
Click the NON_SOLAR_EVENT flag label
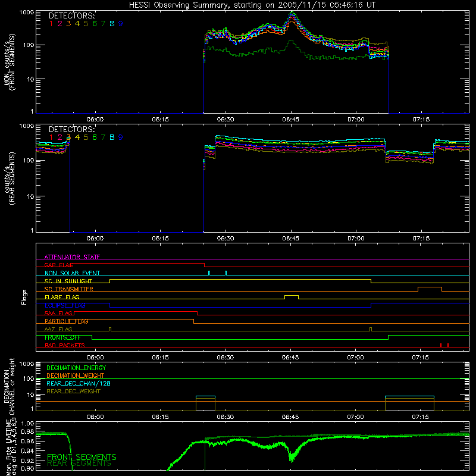pos(72,273)
